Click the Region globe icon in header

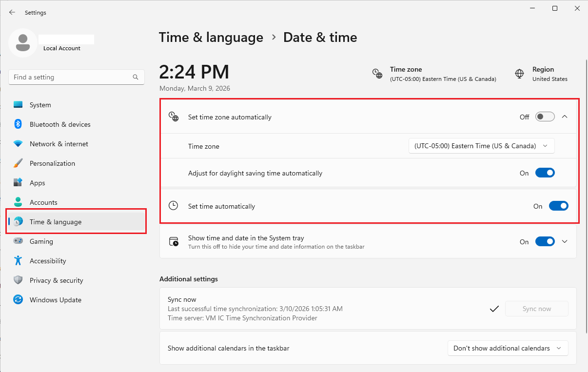pos(520,74)
